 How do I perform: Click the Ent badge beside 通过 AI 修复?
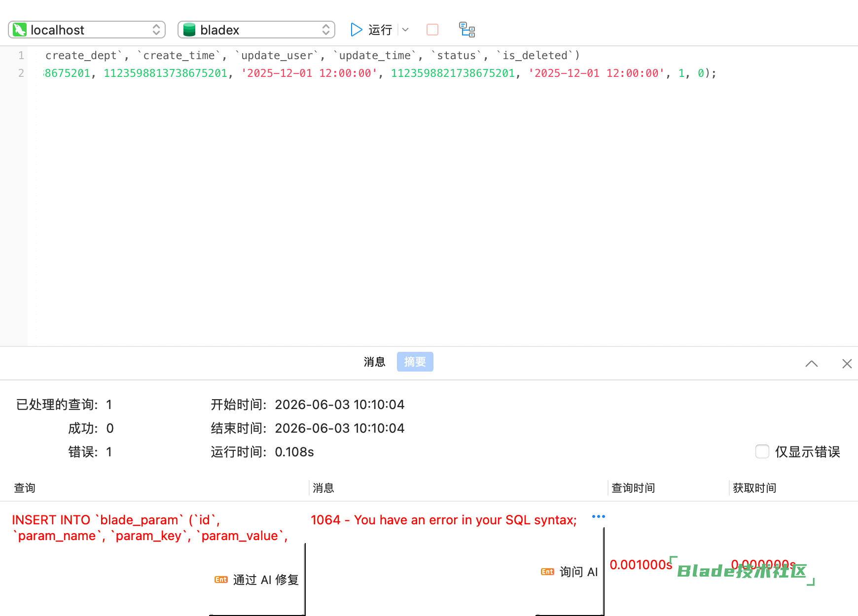click(221, 580)
